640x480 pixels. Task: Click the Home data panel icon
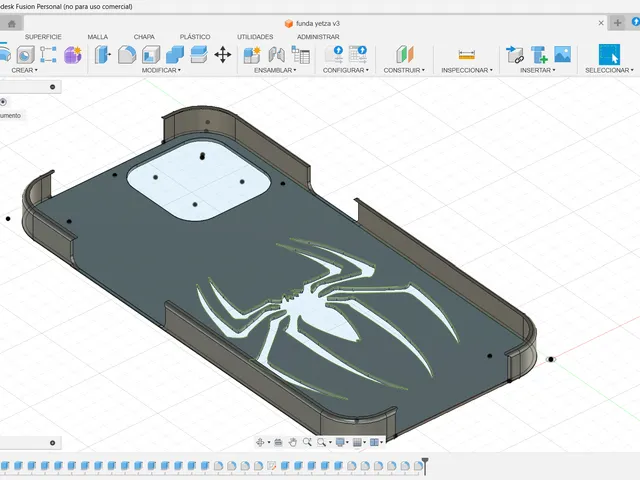[12, 24]
